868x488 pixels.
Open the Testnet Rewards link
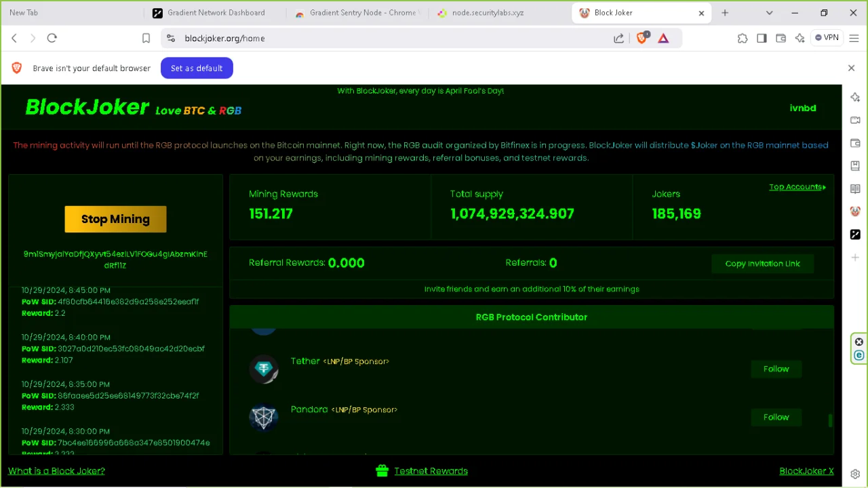point(431,471)
